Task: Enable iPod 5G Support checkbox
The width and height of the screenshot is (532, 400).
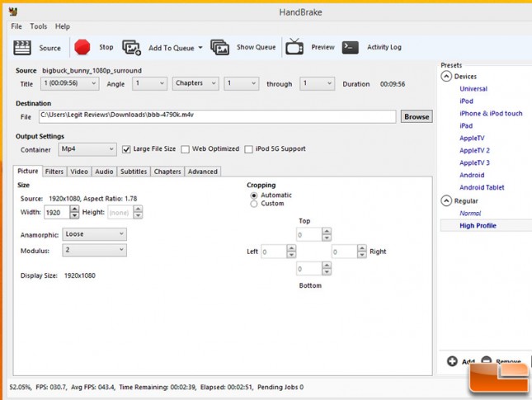Action: pos(248,149)
